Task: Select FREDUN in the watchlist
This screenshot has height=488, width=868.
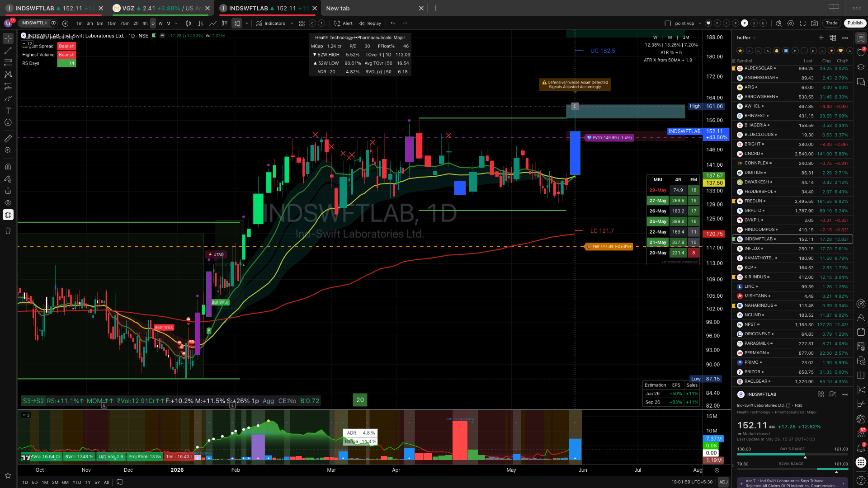Action: 792,201
